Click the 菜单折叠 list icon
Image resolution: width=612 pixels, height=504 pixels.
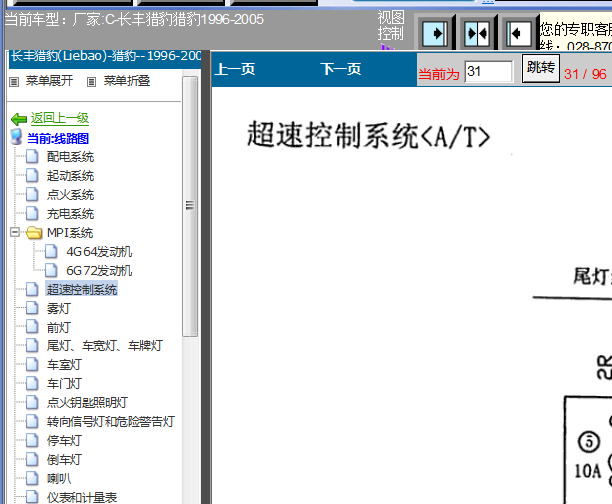[91, 82]
